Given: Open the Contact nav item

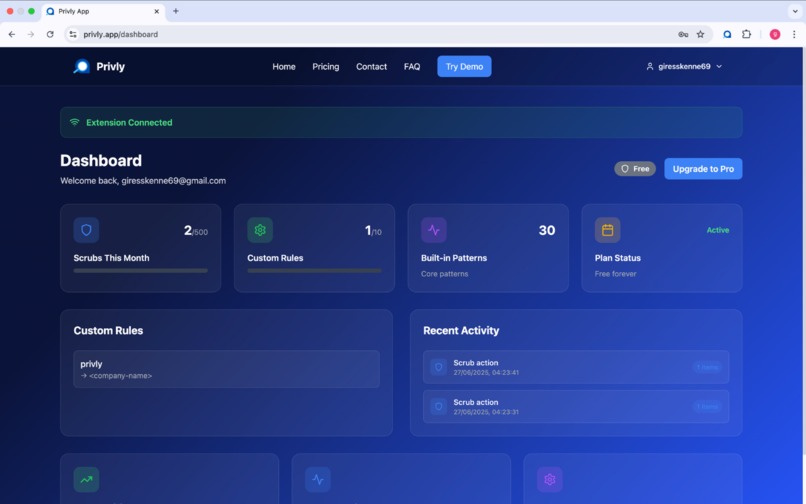Looking at the screenshot, I should (371, 66).
